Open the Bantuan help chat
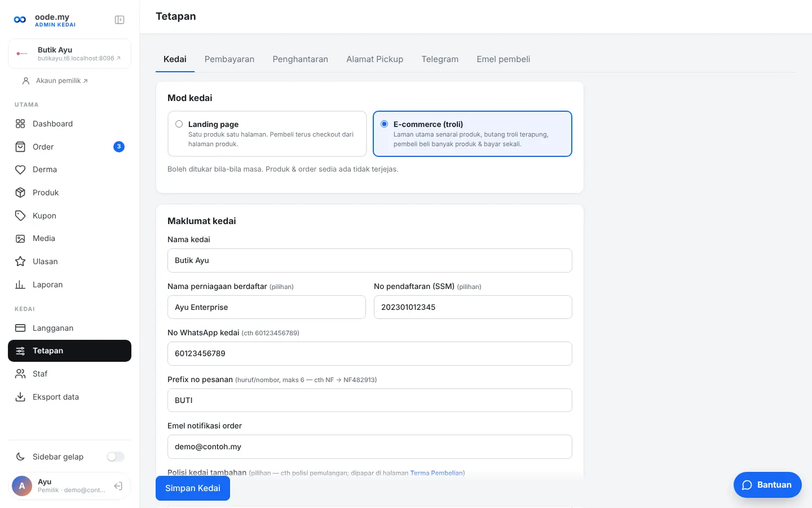Screen dimensions: 812x508 (767, 485)
